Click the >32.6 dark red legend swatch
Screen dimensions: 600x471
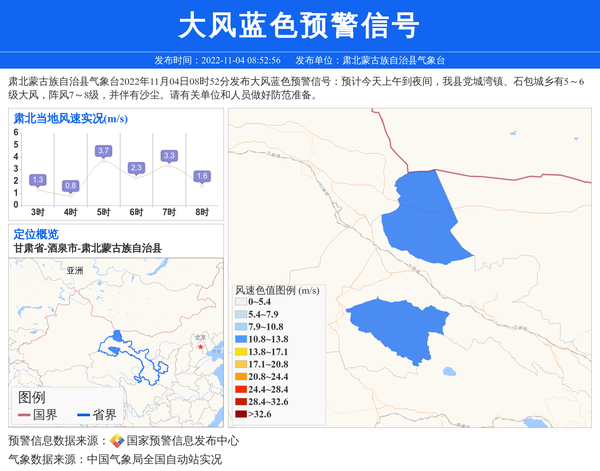[240, 413]
